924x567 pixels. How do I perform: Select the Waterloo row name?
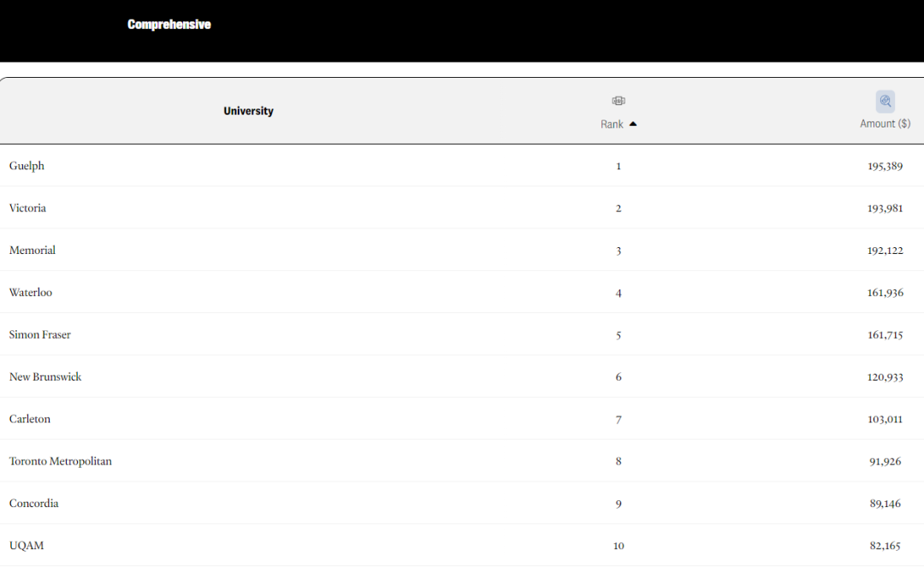point(31,292)
